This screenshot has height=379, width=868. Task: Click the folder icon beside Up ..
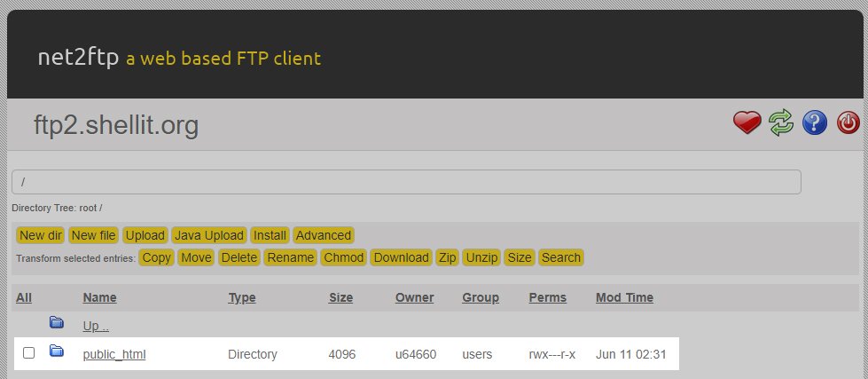(57, 322)
